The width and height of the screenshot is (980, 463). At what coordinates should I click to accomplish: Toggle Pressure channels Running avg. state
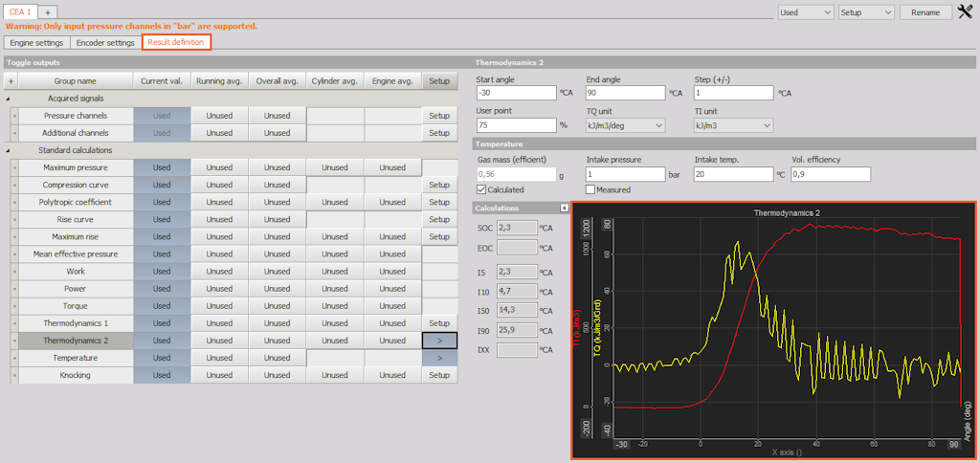219,116
